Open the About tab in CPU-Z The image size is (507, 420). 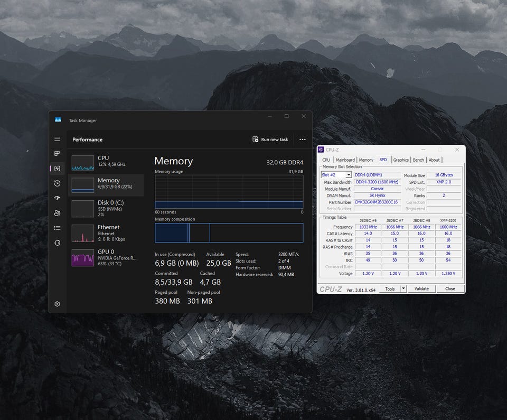434,160
